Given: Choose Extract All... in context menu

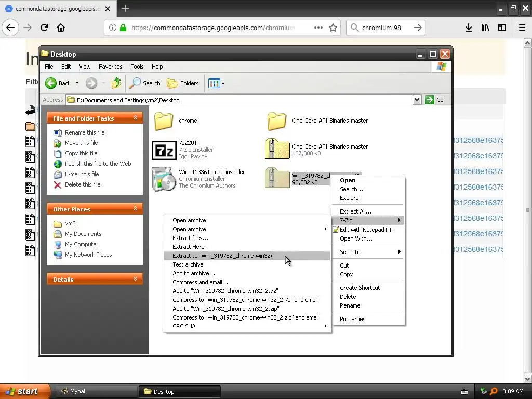Looking at the screenshot, I should [368, 211].
